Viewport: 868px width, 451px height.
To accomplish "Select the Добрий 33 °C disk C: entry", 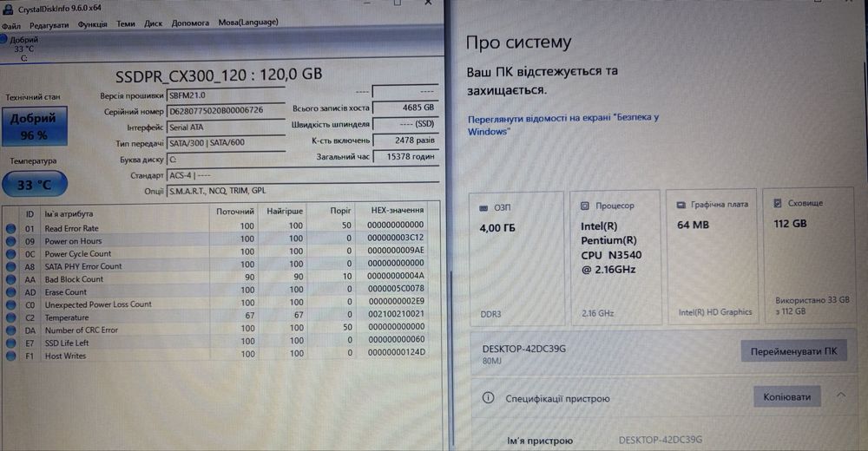I will 21,49.
